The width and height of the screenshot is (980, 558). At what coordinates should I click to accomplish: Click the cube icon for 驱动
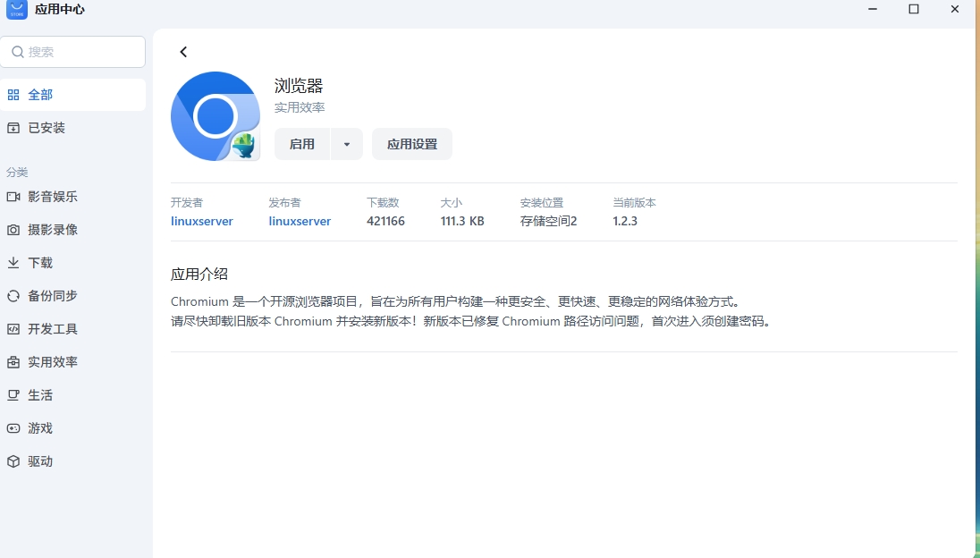point(13,461)
